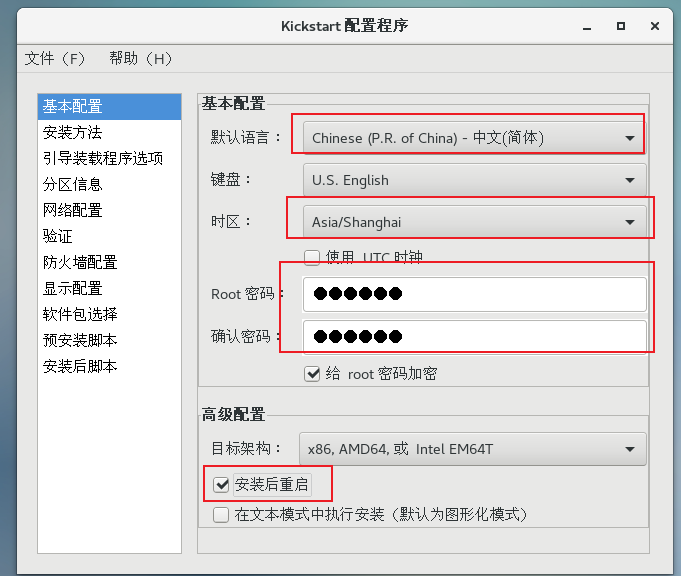Go to 显示配置 section

tap(109, 288)
